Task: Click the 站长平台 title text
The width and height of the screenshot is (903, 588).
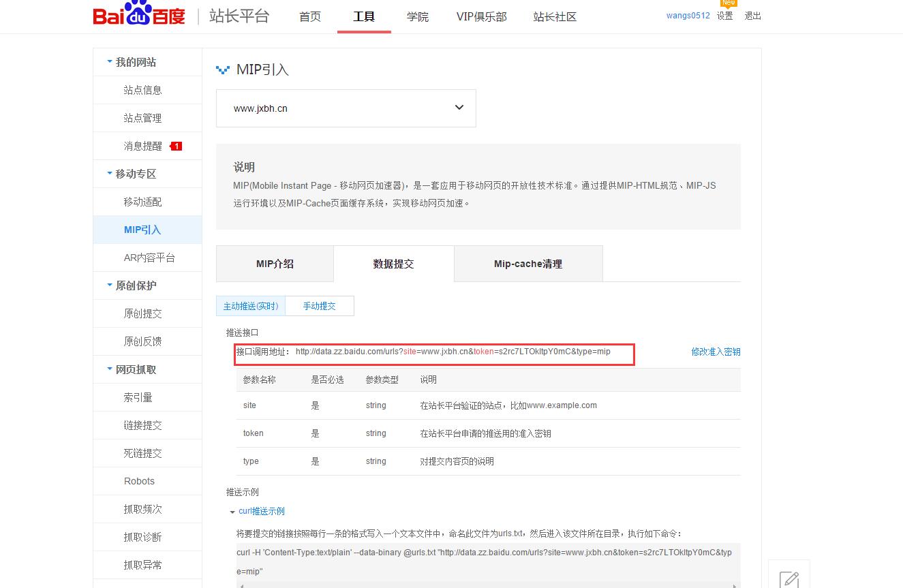Action: (239, 16)
